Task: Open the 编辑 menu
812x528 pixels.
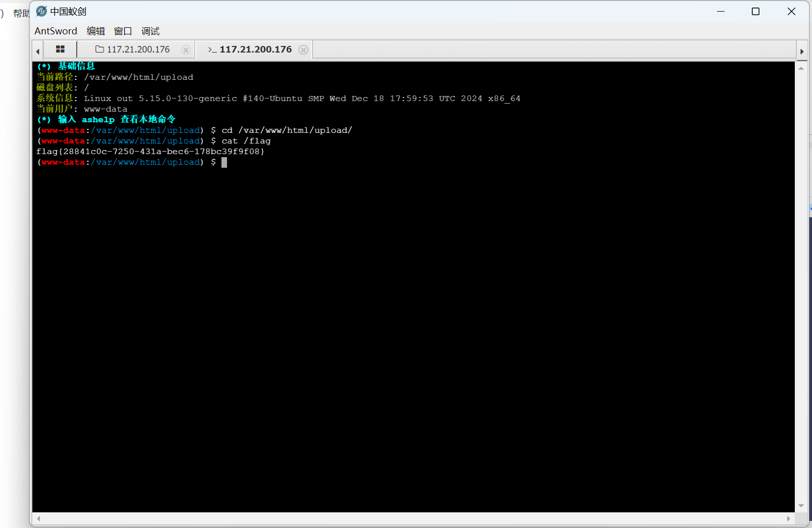Action: [x=96, y=31]
